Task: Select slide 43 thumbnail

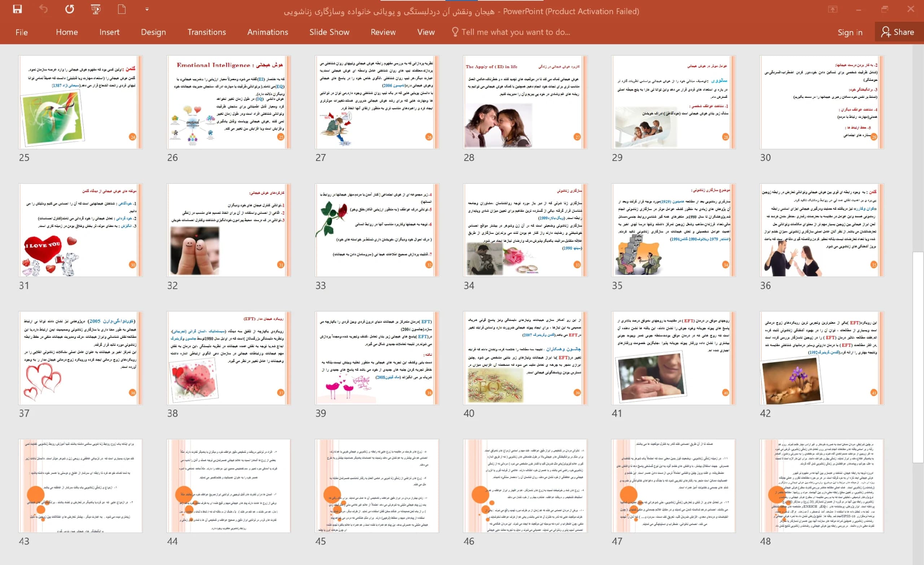Action: [x=80, y=486]
